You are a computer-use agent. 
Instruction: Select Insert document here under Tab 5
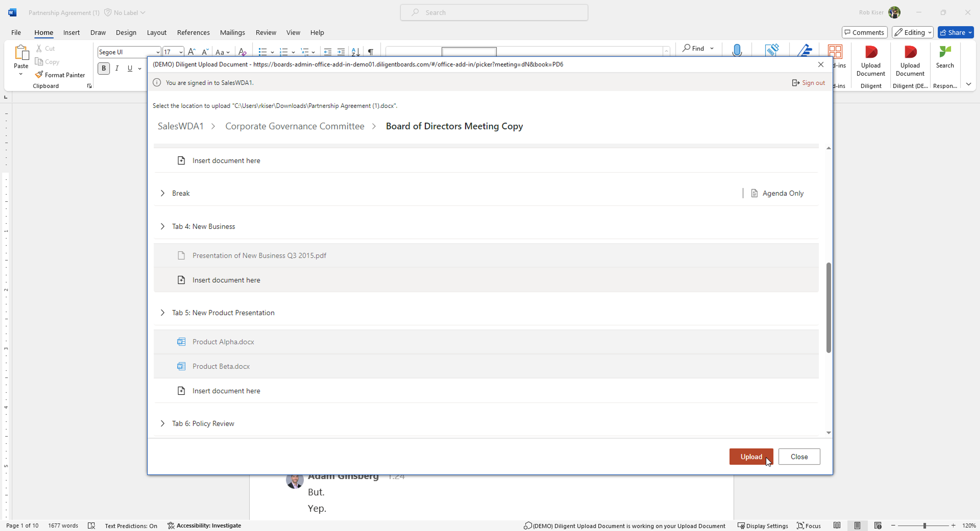[x=486, y=391]
